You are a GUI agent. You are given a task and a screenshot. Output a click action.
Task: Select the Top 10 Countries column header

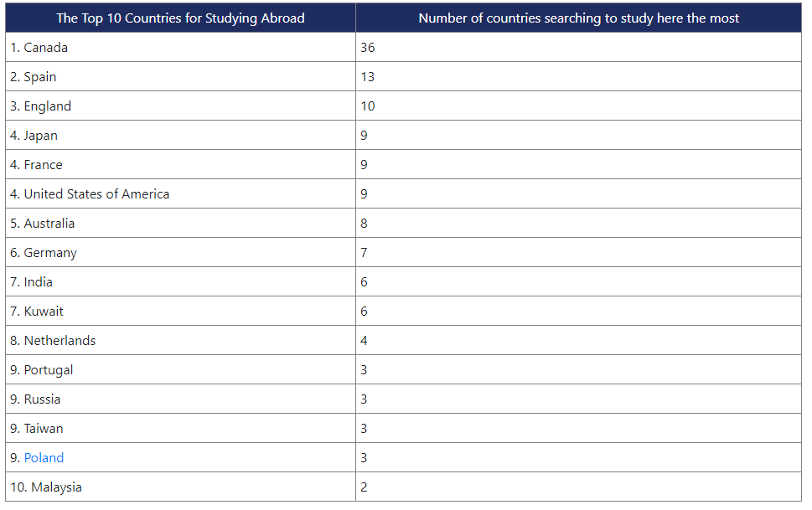pyautogui.click(x=180, y=18)
